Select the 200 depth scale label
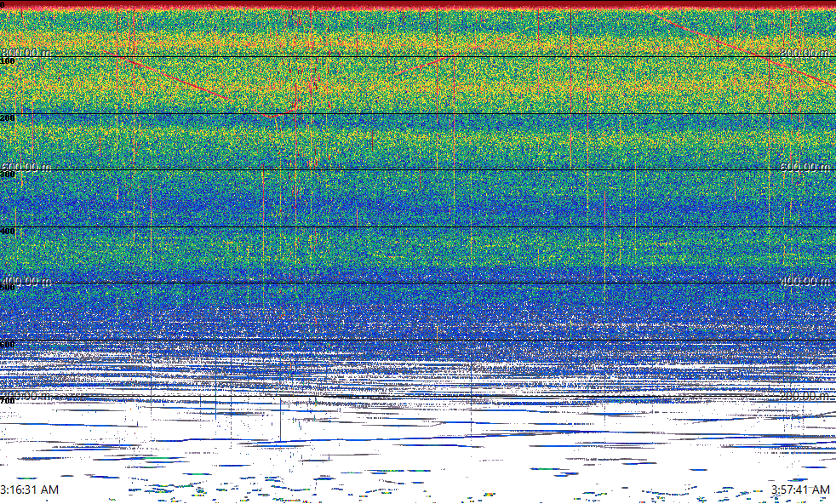This screenshot has width=836, height=504. click(x=8, y=117)
